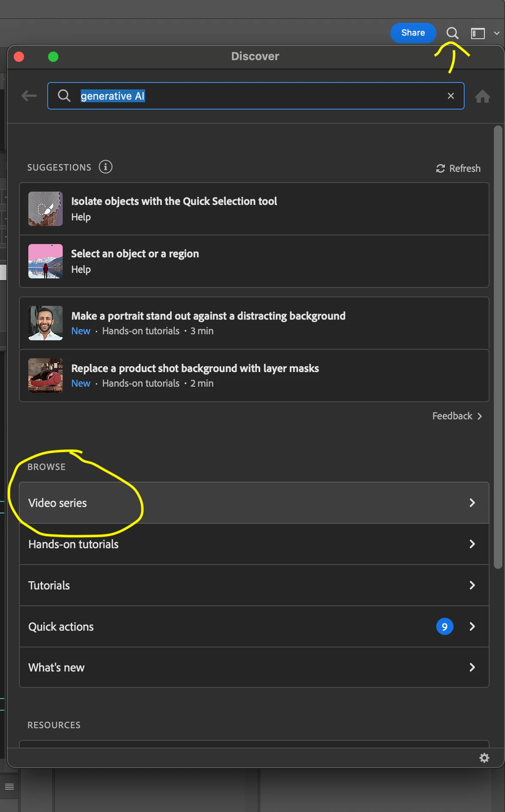Image resolution: width=505 pixels, height=812 pixels.
Task: Open Discover settings gear
Action: coord(484,758)
